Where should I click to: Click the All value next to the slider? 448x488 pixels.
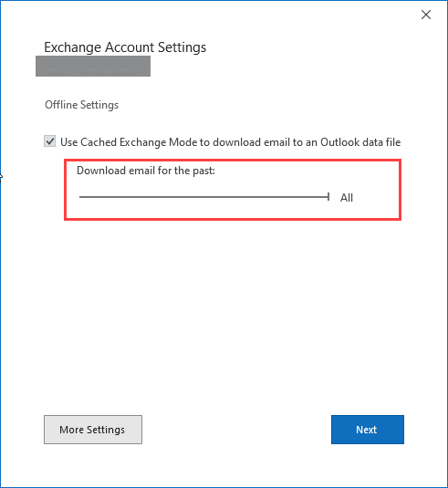(347, 198)
